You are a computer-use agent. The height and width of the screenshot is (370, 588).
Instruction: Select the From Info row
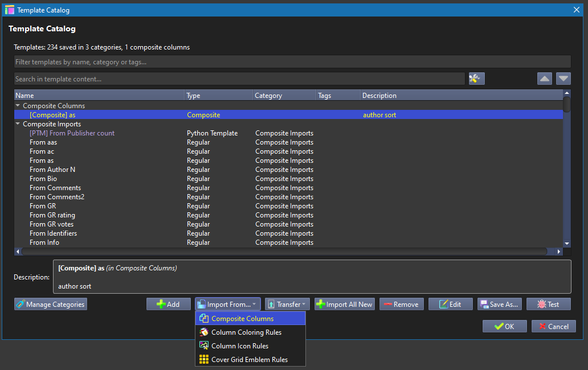[288, 242]
